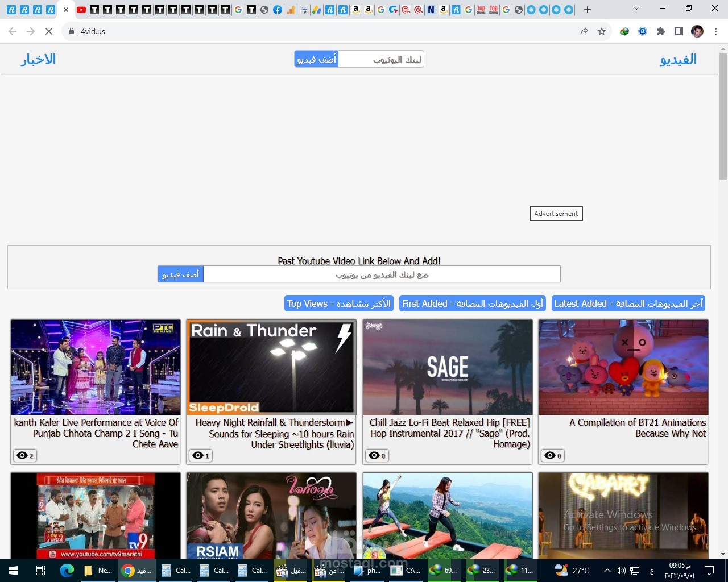
Task: Click the 'Heavy Night Rainfall & Thunderstorm' title
Action: 275,434
